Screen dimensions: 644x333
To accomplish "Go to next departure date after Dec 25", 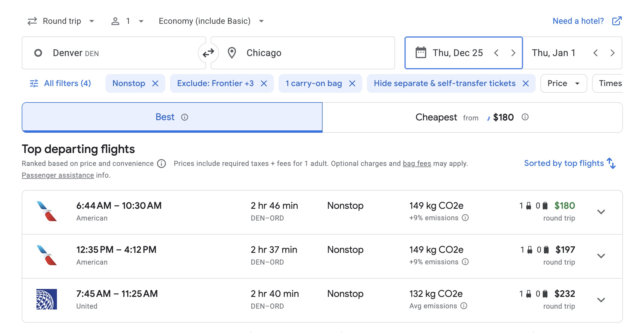I will pos(513,53).
